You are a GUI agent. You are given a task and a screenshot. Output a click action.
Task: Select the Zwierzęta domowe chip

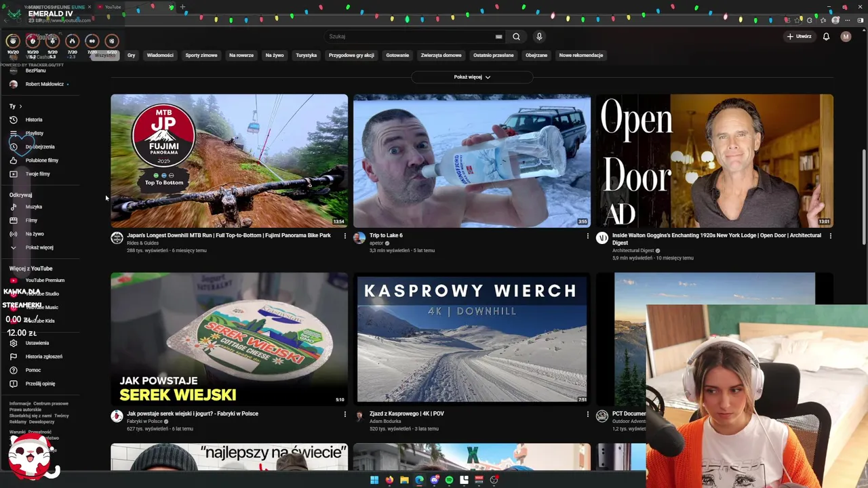[x=441, y=56]
